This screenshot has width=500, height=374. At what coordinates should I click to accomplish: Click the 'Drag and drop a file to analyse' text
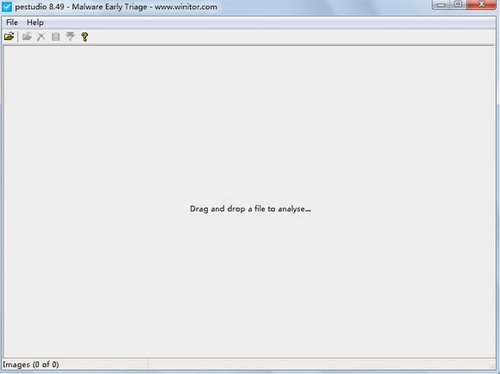pos(250,209)
